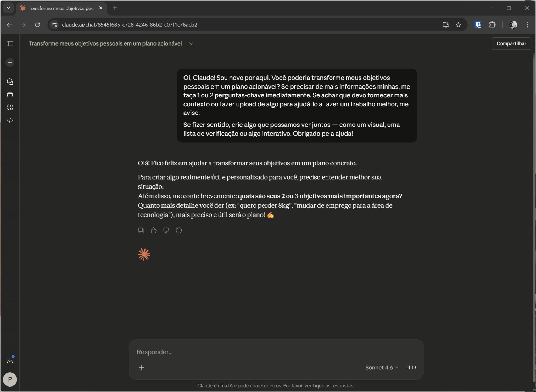
Task: Give thumbs up to response
Action: (154, 230)
